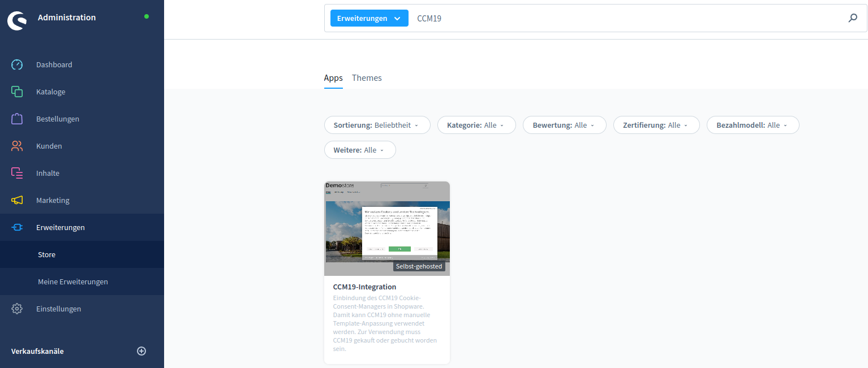This screenshot has width=868, height=368.
Task: Click the Einstellungen gear icon
Action: tap(17, 309)
